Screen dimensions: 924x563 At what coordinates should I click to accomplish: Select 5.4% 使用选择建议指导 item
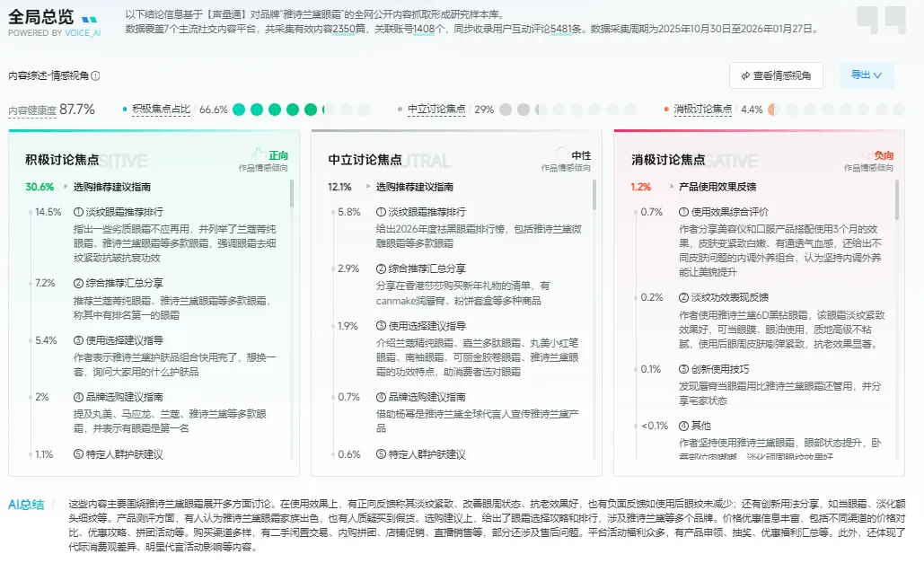(x=118, y=340)
